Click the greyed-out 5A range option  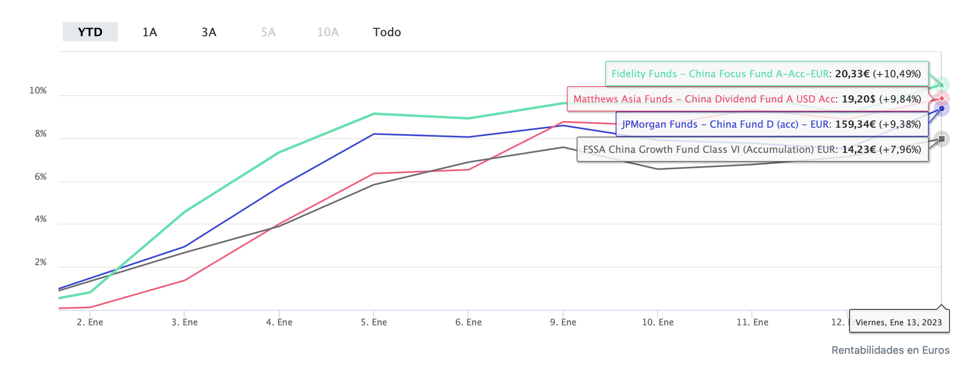(268, 32)
